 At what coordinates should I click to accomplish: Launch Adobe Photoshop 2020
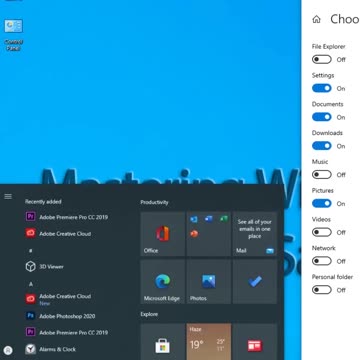click(60, 316)
